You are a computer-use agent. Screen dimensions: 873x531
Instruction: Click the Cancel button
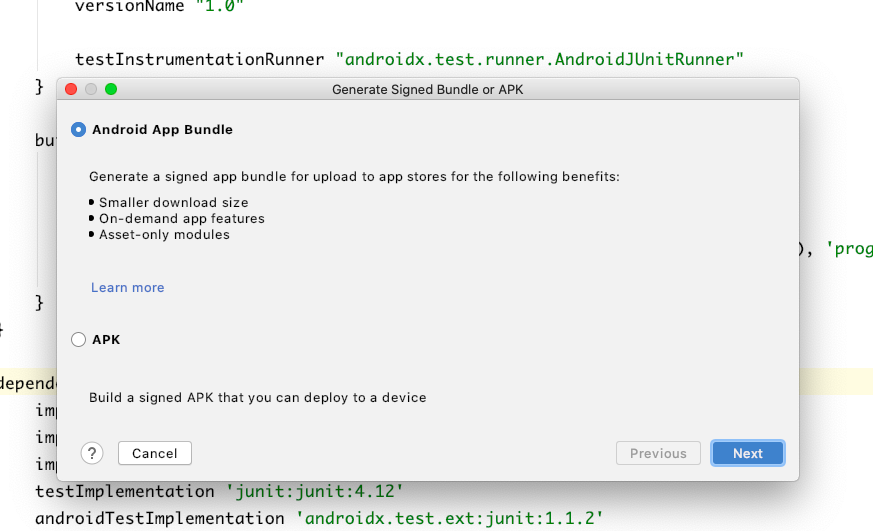155,453
